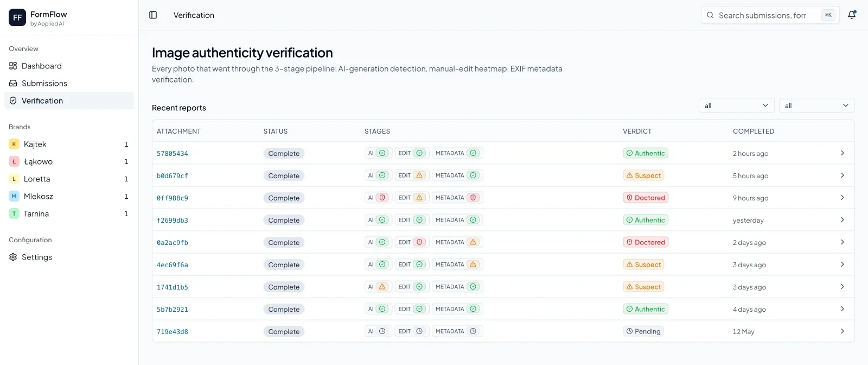Click METADATA pending clock for 719e43d8
Image resolution: width=868 pixels, height=365 pixels.
(x=473, y=331)
